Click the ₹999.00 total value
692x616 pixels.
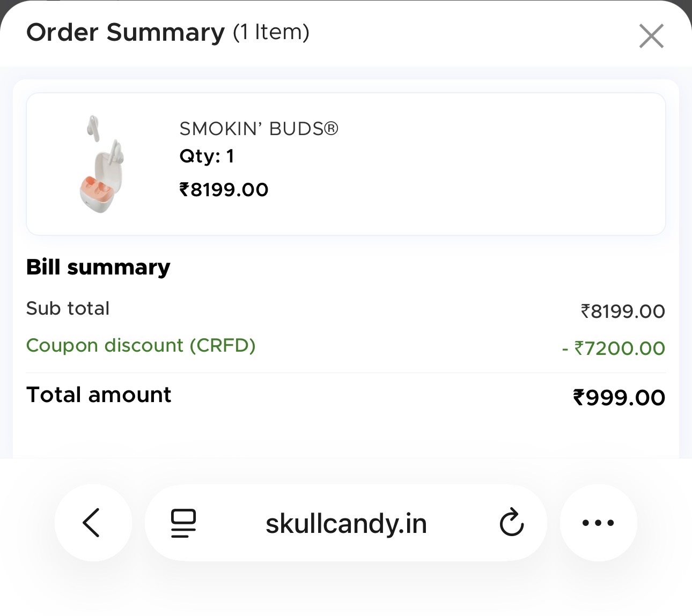coord(619,398)
